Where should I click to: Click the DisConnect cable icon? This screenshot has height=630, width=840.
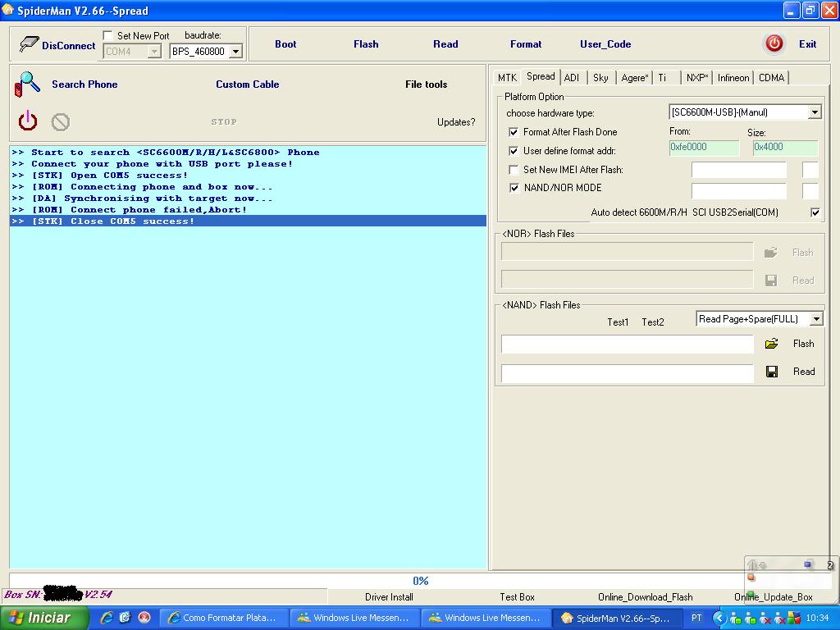(29, 44)
